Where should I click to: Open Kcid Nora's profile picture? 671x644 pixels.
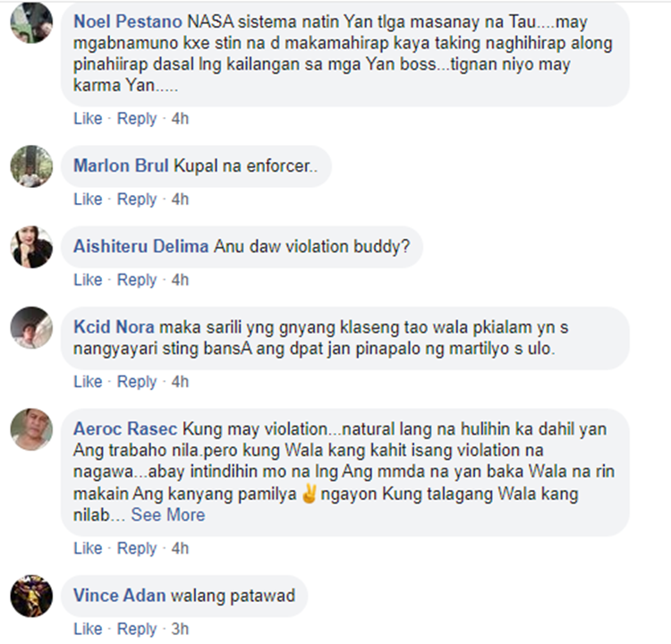pos(31,327)
